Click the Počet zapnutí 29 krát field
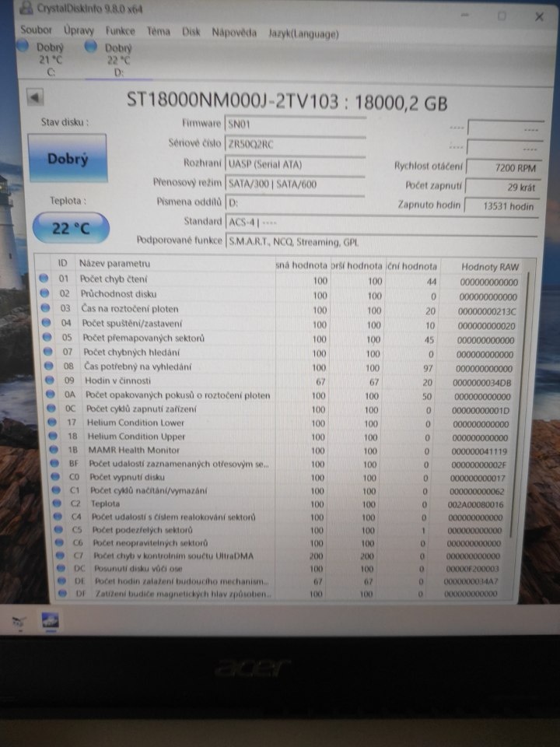The width and height of the screenshot is (560, 747). [502, 188]
